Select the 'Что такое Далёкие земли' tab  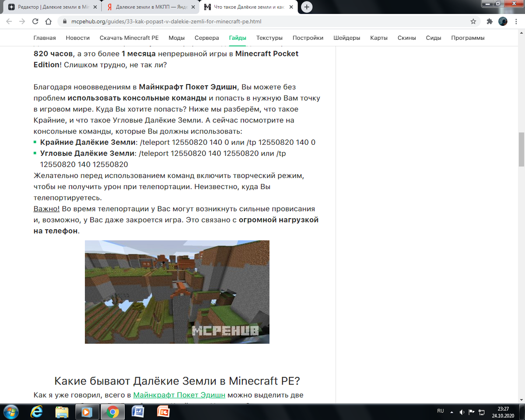[x=249, y=7]
